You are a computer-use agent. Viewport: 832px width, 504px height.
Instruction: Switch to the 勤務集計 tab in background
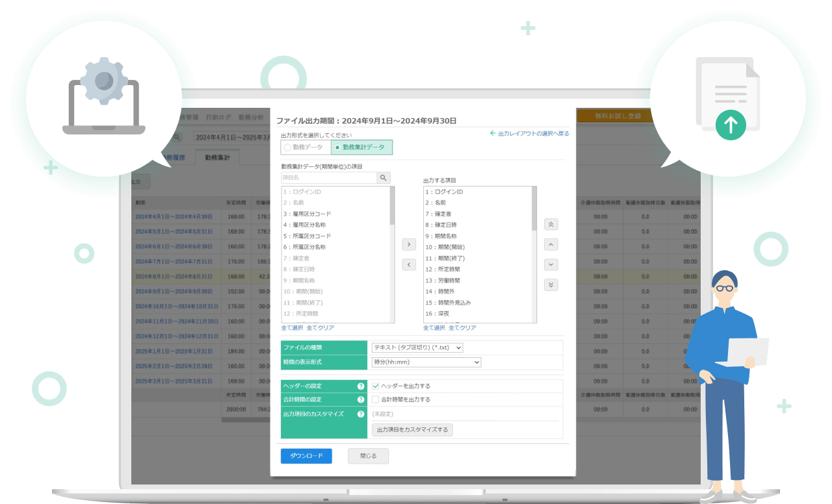[218, 157]
